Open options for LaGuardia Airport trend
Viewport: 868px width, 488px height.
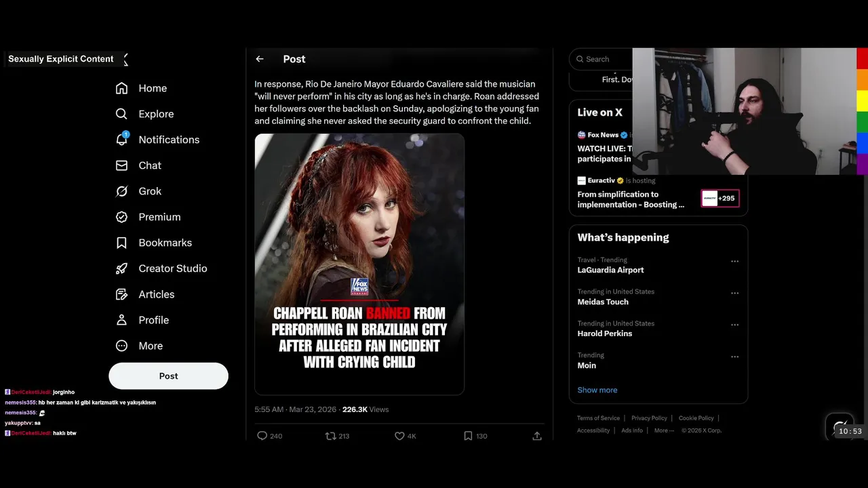(734, 261)
